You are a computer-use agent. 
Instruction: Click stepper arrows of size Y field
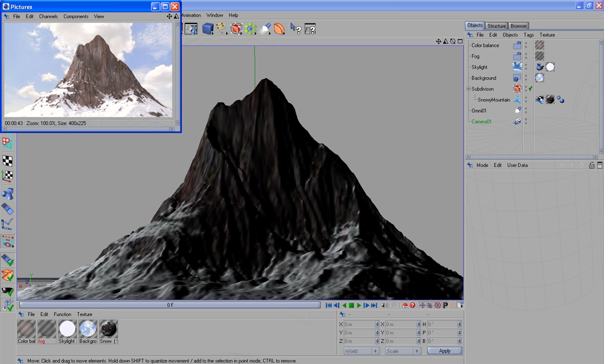419,333
